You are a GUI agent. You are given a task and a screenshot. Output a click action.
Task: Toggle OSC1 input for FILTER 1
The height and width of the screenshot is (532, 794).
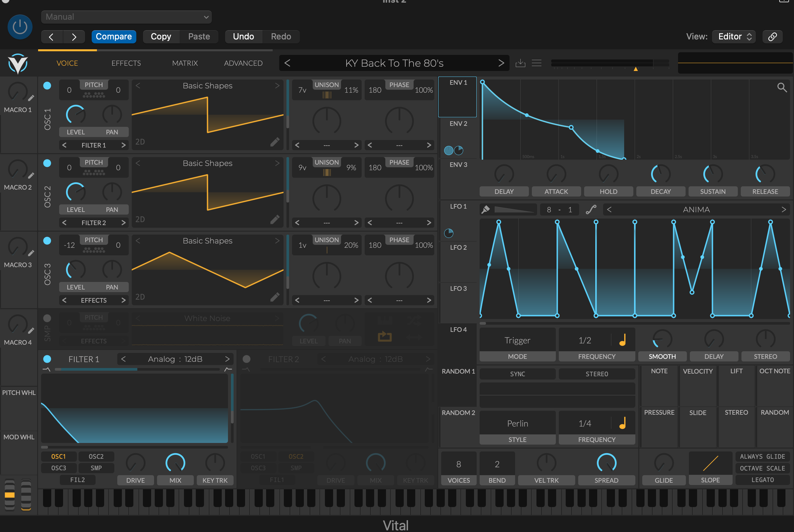(59, 457)
